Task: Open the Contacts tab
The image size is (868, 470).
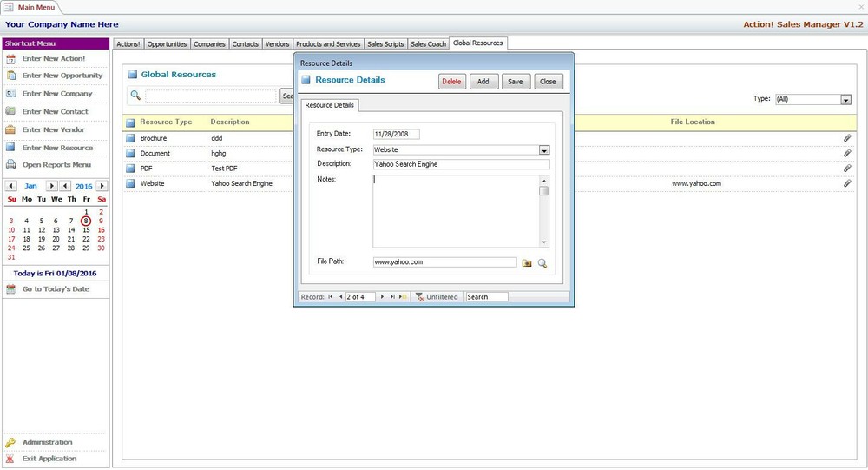Action: click(x=246, y=43)
